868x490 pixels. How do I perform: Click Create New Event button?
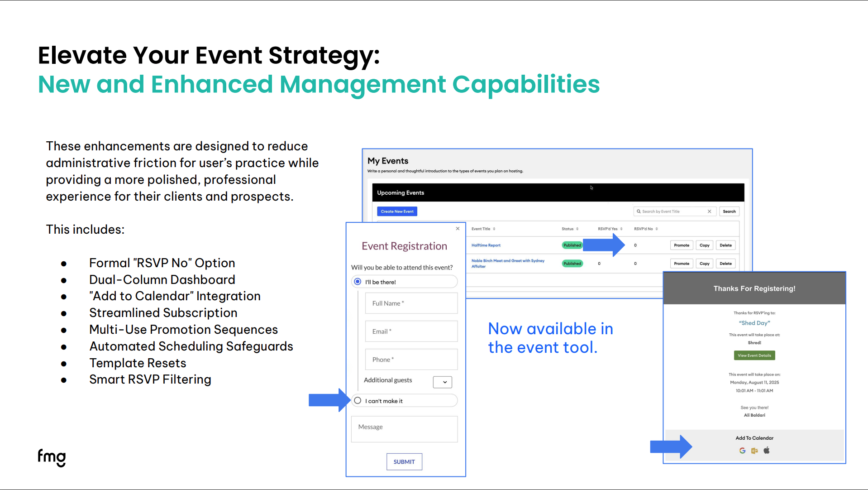[397, 211]
